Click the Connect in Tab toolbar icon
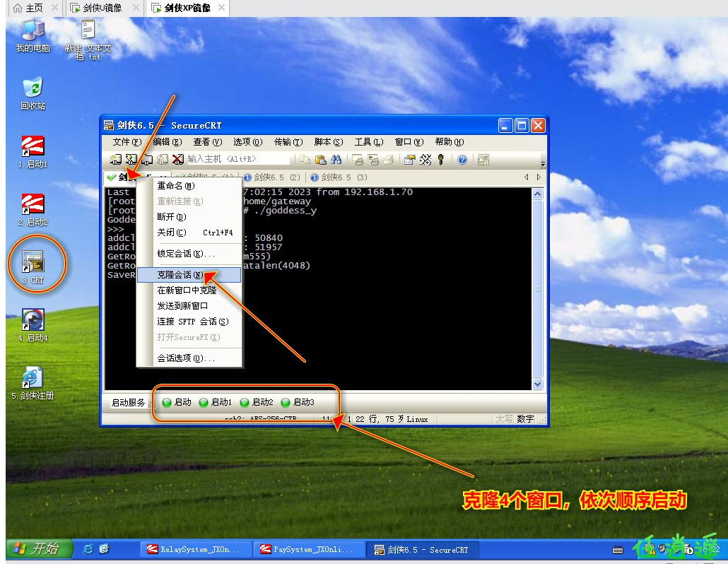Viewport: 728px width, 564px height. point(147,160)
